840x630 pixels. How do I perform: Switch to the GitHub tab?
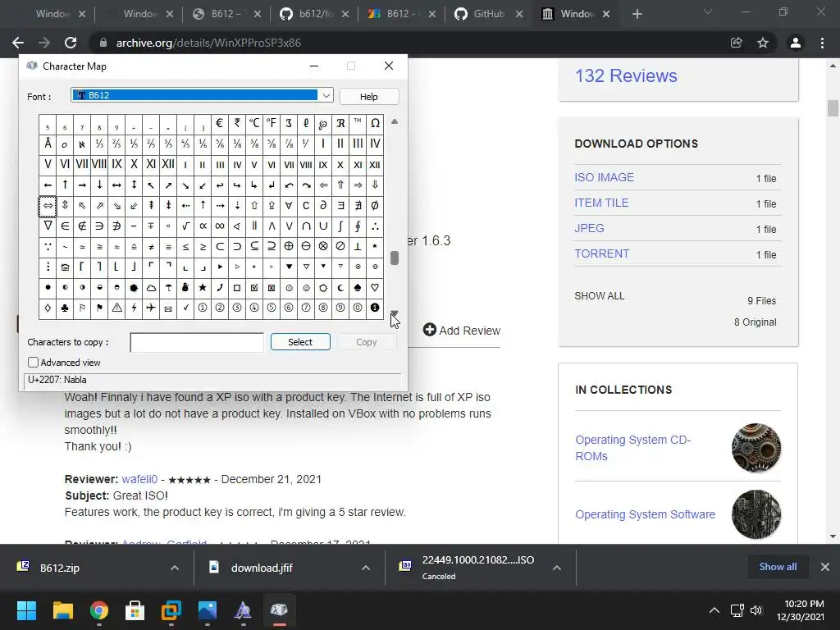click(x=489, y=14)
